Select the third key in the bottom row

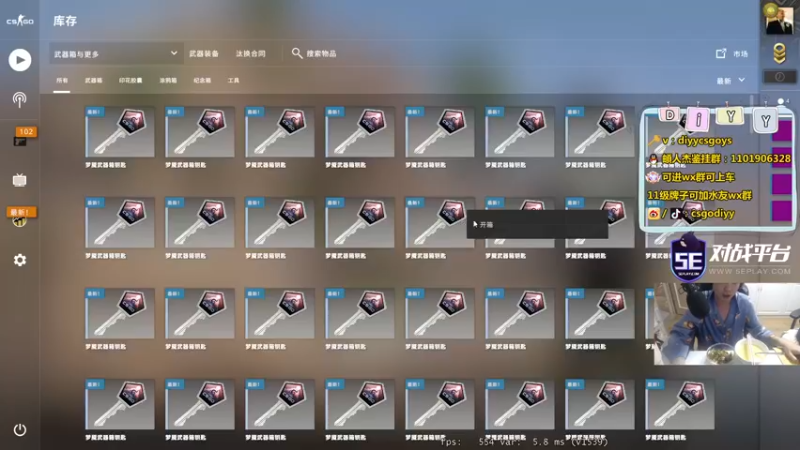(x=280, y=404)
